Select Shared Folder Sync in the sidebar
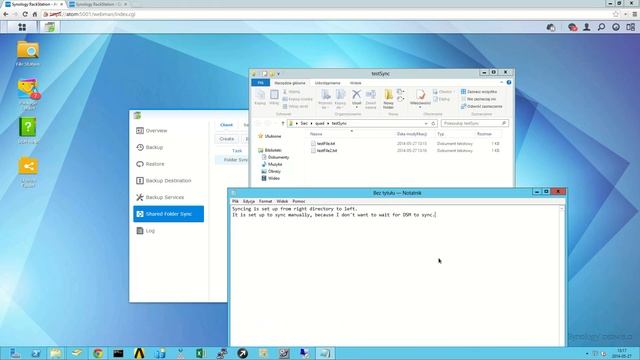Image resolution: width=640 pixels, height=360 pixels. 168,214
